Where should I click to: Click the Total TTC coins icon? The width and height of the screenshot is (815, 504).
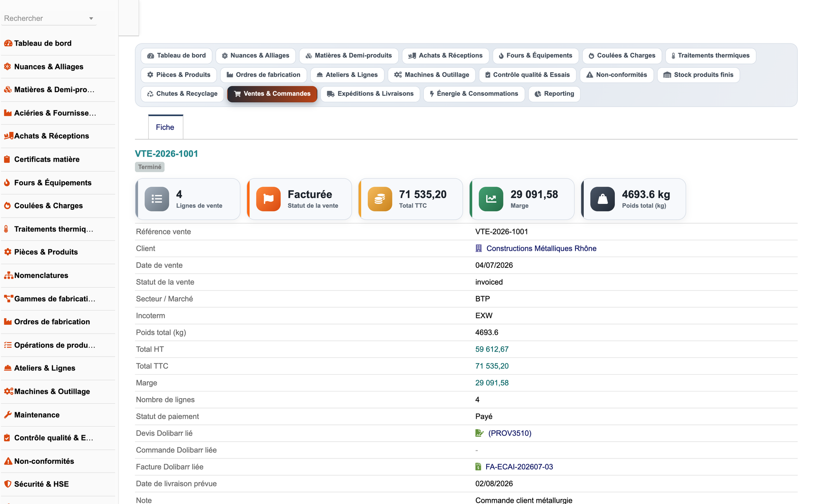pyautogui.click(x=379, y=199)
